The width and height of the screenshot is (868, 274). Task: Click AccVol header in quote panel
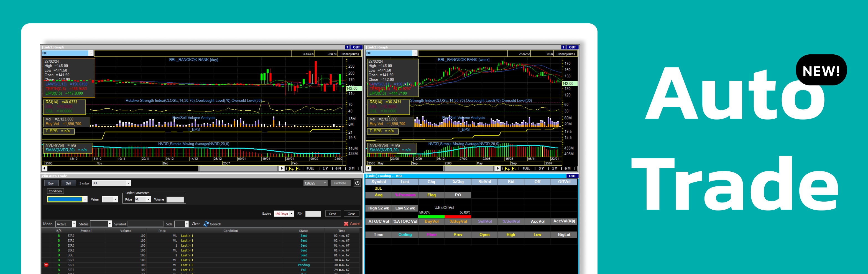[x=537, y=221]
